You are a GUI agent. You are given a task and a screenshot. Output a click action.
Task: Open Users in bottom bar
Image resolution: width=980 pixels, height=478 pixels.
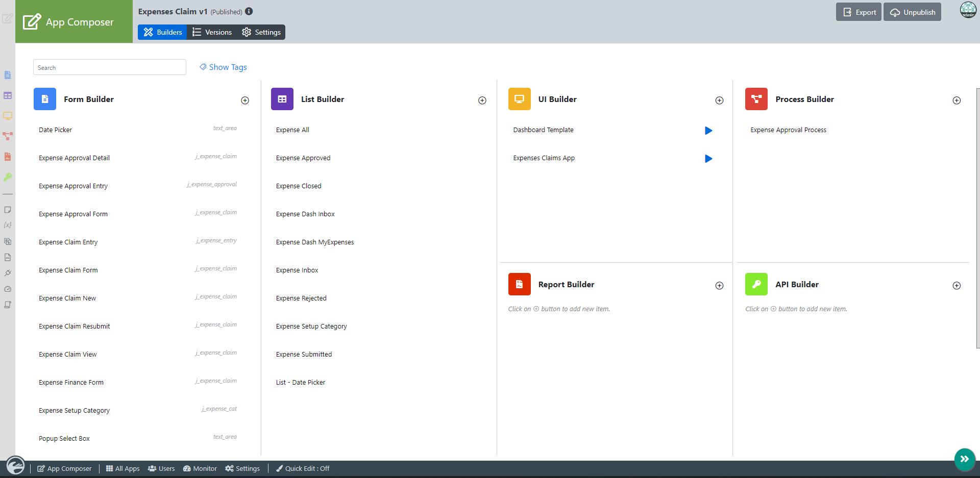point(161,468)
